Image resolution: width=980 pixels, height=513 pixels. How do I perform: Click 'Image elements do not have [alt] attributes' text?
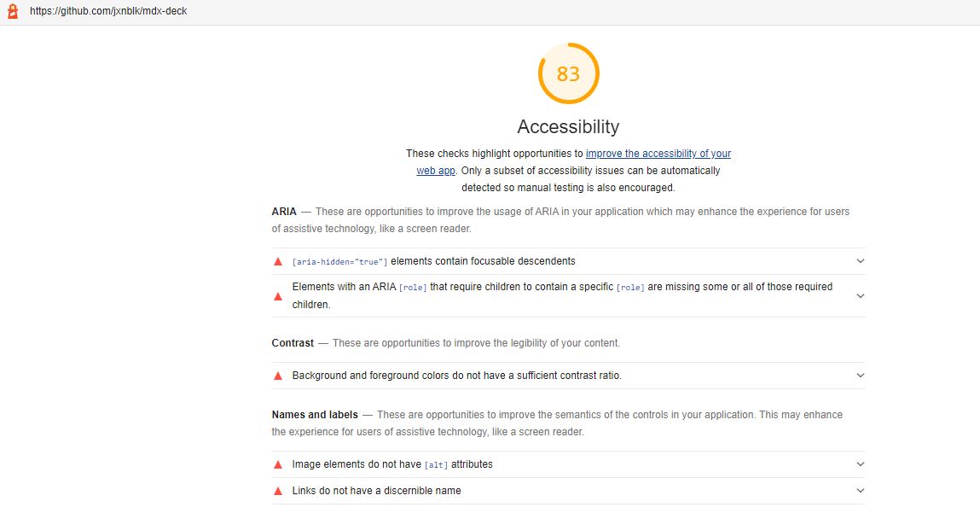pos(392,464)
